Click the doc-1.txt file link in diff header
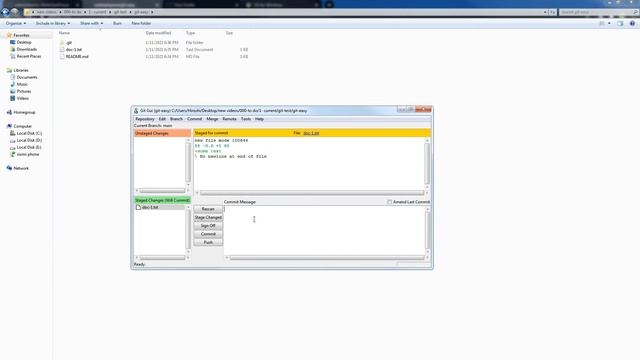Viewport: 640px width, 360px height. click(x=311, y=133)
